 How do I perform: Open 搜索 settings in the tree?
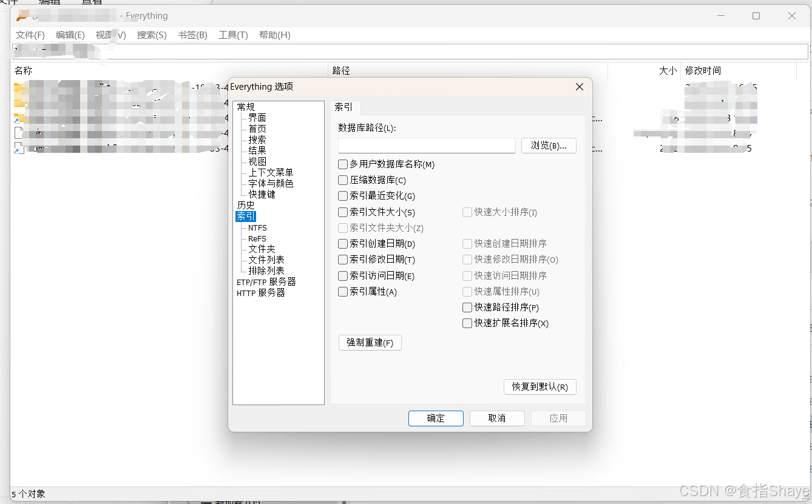(257, 139)
